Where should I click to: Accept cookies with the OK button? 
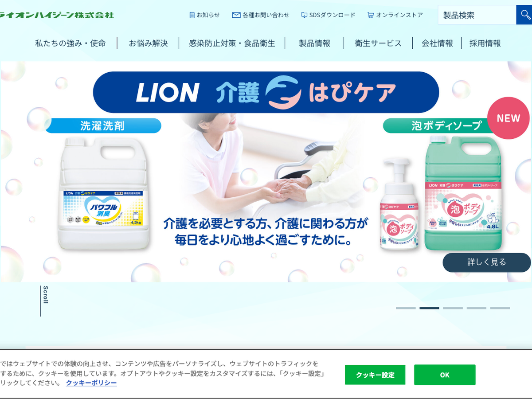coord(445,375)
